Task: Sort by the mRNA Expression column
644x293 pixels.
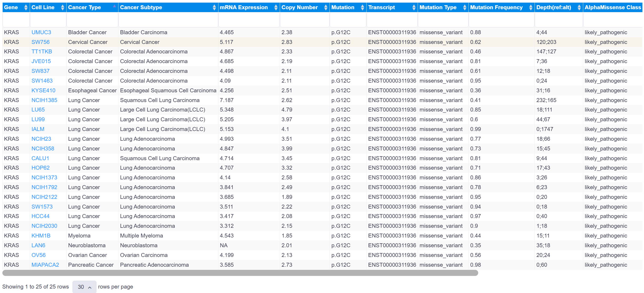Action: [x=276, y=8]
